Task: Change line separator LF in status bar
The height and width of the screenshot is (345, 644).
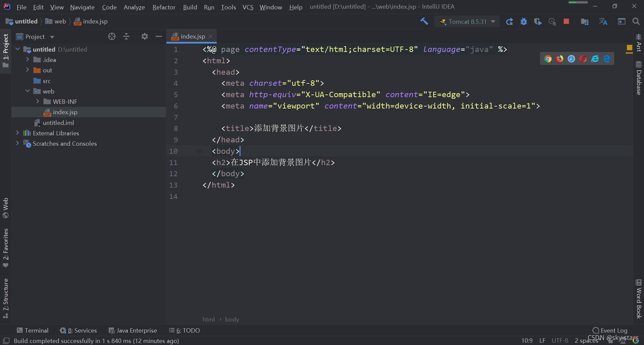Action: 542,340
